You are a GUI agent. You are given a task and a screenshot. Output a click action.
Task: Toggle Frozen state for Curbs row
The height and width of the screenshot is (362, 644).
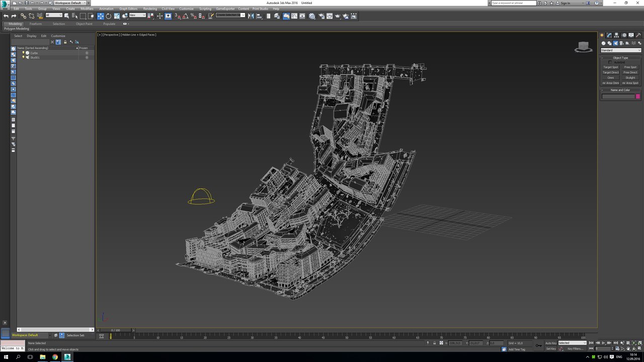87,53
